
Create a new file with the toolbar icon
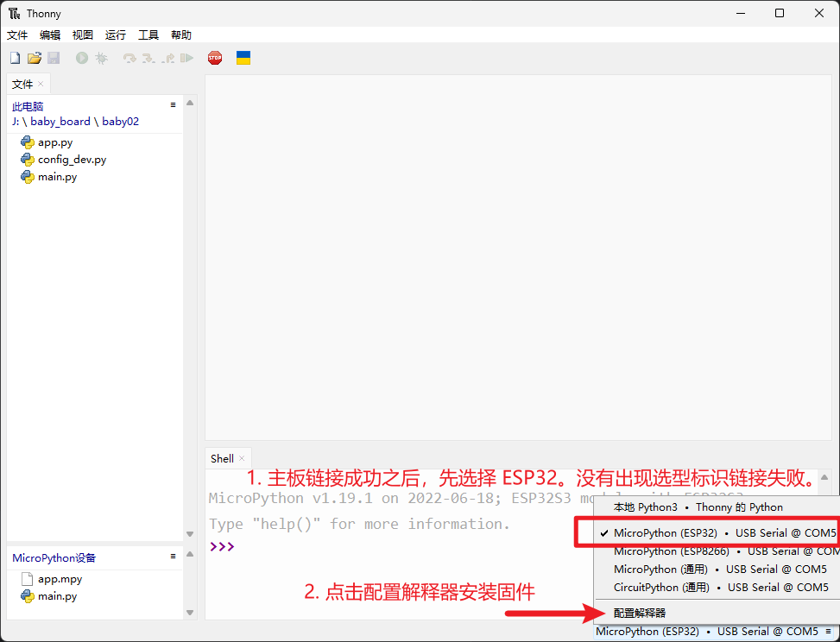coord(15,58)
